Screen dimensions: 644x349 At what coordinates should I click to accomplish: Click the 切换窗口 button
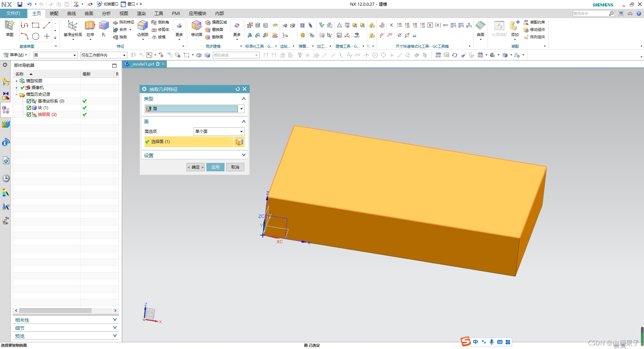[108, 4]
